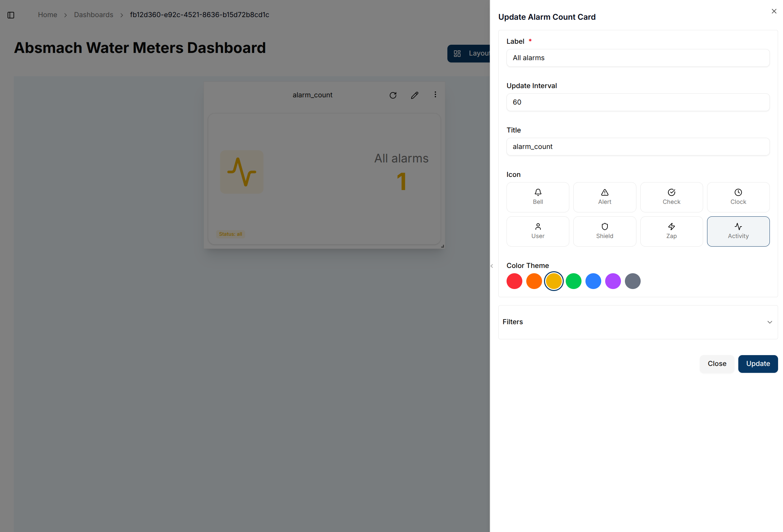Select the Bell icon option

point(537,197)
